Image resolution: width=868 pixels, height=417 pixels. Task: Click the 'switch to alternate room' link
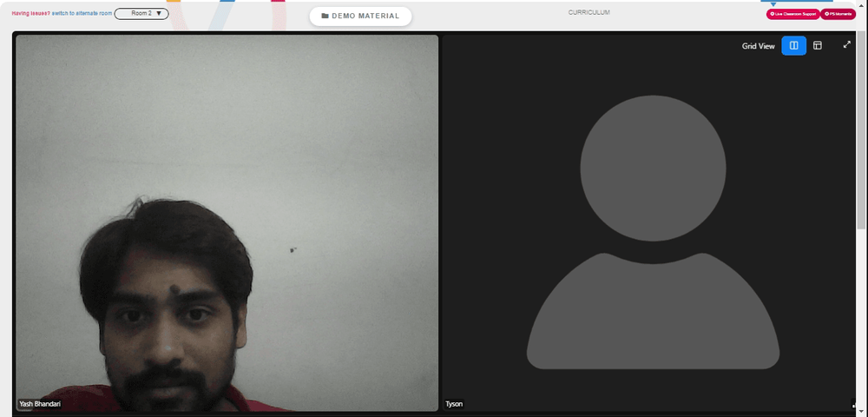[x=82, y=13]
